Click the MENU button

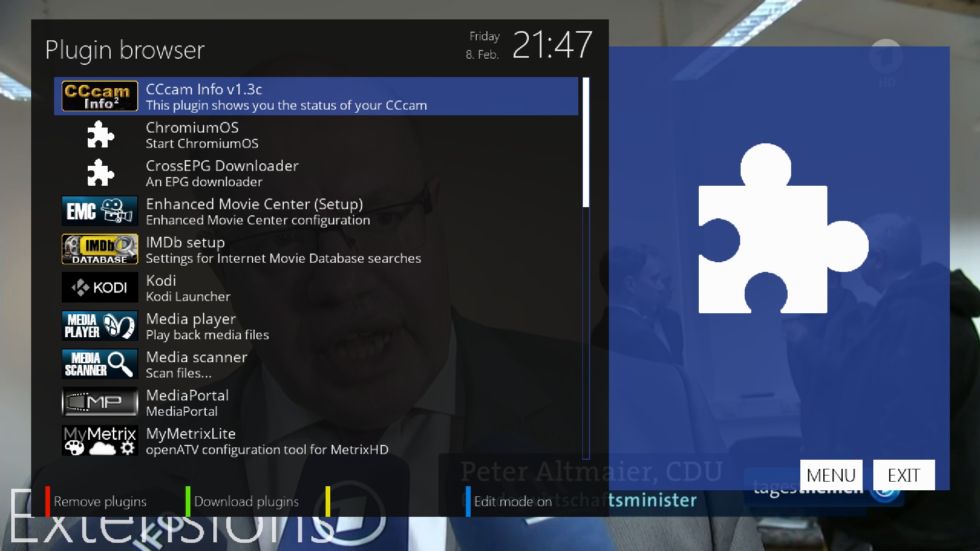pyautogui.click(x=831, y=475)
